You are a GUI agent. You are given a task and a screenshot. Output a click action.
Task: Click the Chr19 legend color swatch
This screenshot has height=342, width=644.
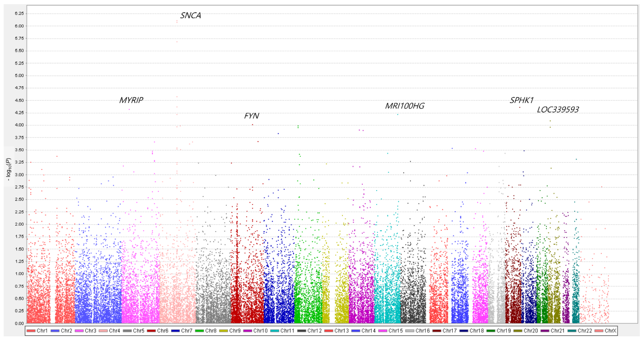pos(491,331)
